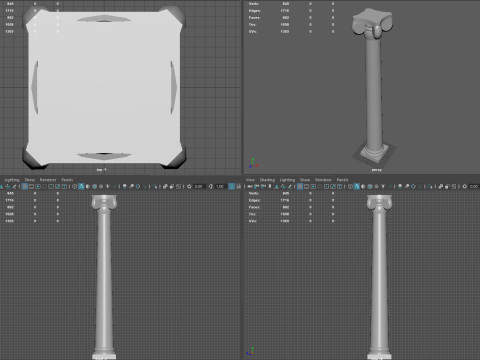
Task: Click exposure icon in bottom-left viewport toolbar
Action: pos(189,187)
